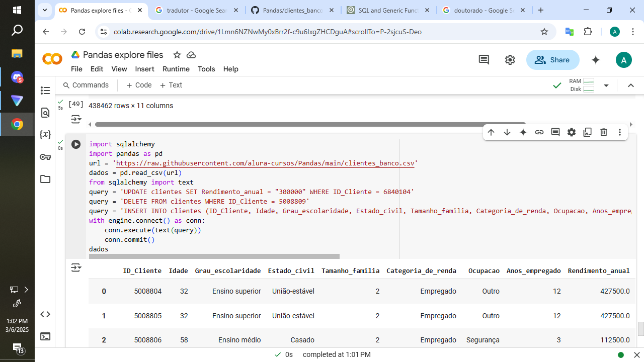
Task: Open the variables {x} panel
Action: click(45, 134)
